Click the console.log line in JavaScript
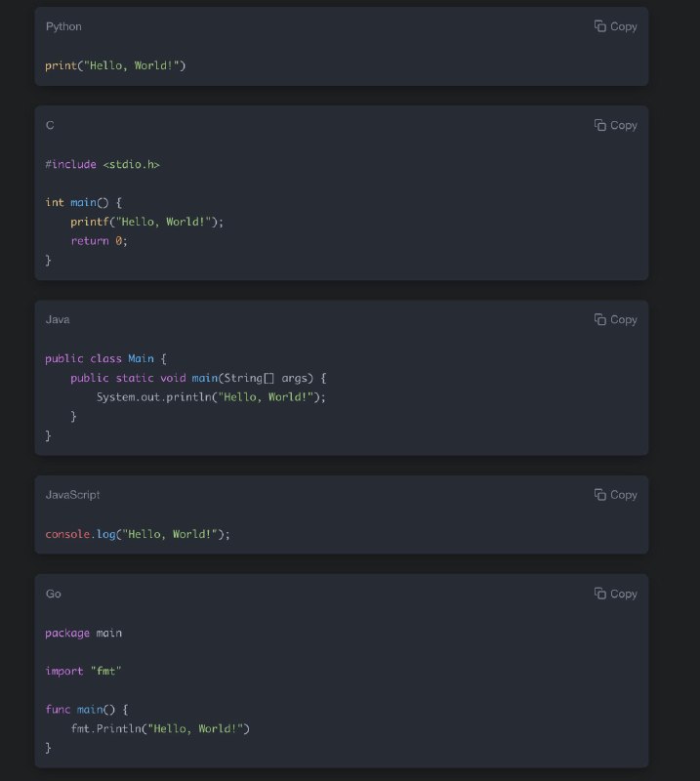Viewport: 700px width, 781px height. (138, 534)
